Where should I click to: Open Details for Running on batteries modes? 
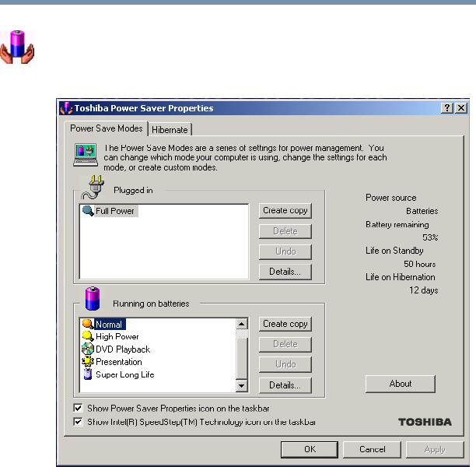[285, 385]
